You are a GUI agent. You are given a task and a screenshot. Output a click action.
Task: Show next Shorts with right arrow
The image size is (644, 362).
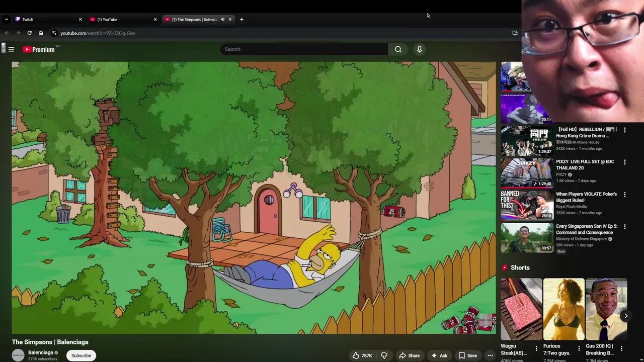(x=625, y=316)
